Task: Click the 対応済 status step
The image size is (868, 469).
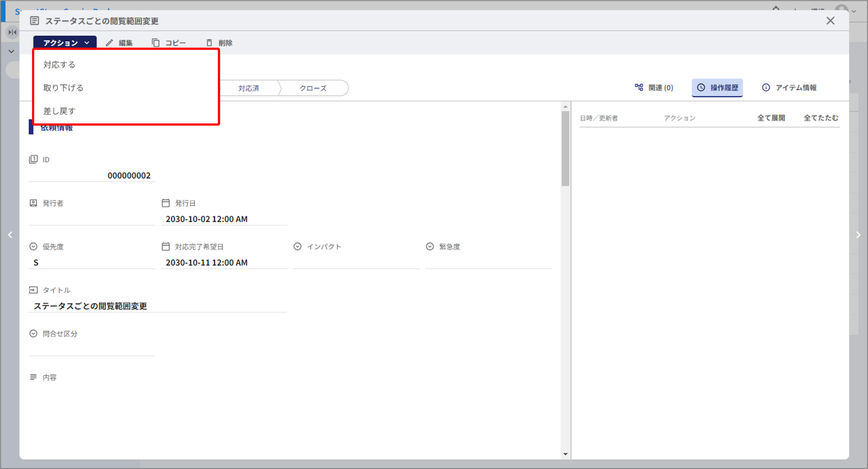Action: [249, 88]
